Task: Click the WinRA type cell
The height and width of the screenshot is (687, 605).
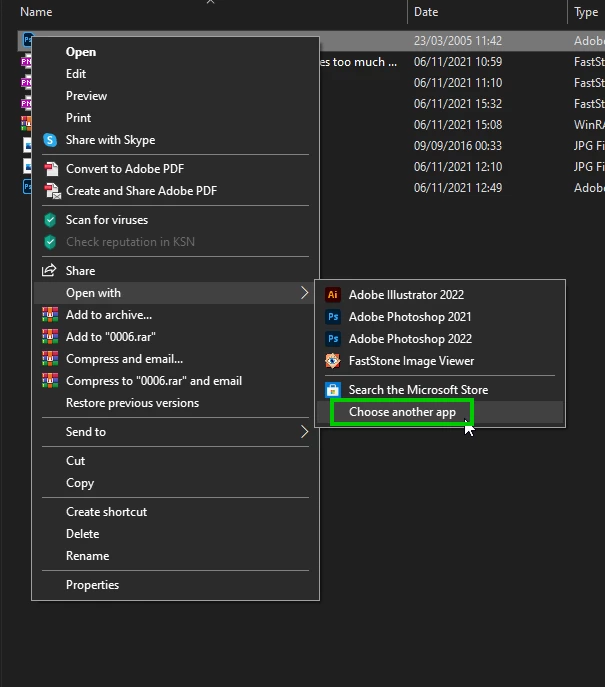Action: (x=589, y=125)
